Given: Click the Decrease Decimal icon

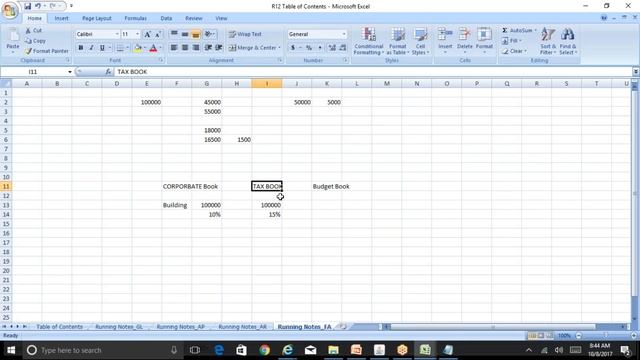Looking at the screenshot, I should pyautogui.click(x=342, y=48).
